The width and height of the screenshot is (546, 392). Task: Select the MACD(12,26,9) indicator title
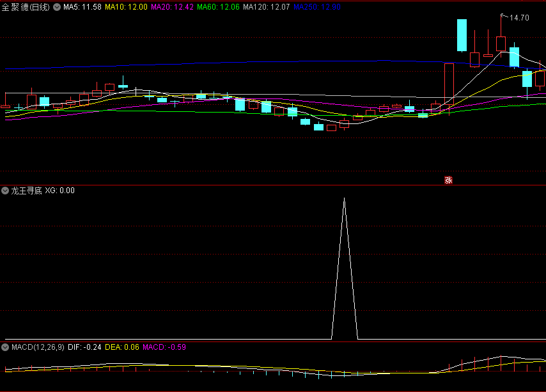[x=38, y=347]
